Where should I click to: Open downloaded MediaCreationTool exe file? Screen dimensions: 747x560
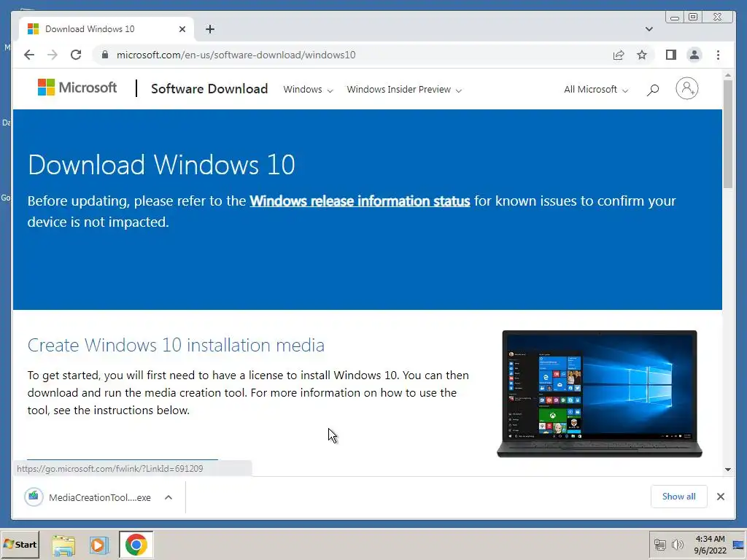(x=88, y=497)
